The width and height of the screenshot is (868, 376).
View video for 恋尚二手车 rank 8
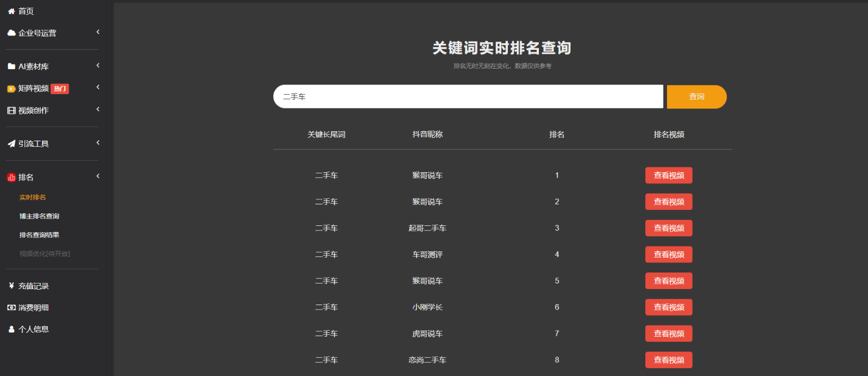tap(669, 360)
